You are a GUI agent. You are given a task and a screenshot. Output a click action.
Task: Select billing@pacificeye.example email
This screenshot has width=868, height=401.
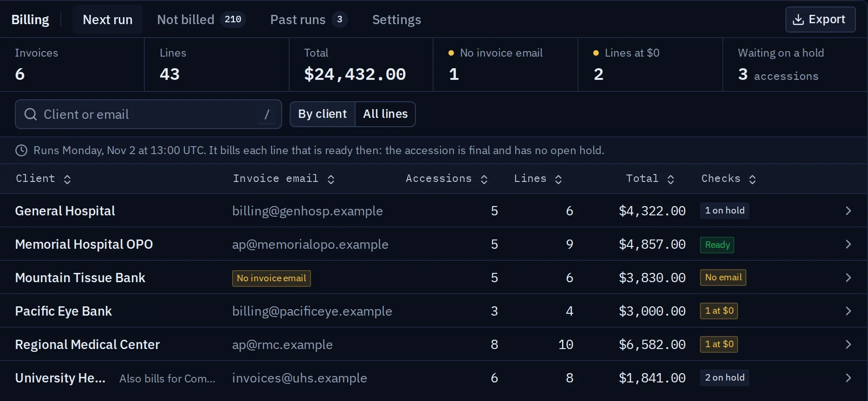(312, 311)
